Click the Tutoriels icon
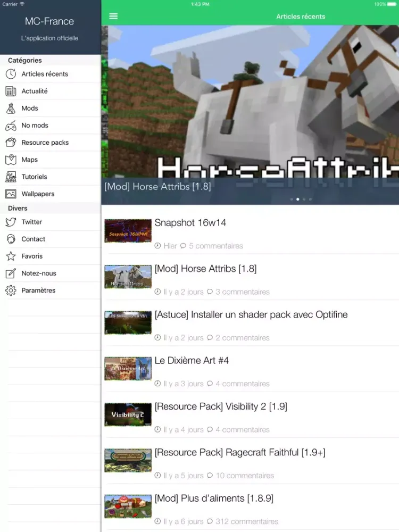399x532 pixels. [x=11, y=177]
